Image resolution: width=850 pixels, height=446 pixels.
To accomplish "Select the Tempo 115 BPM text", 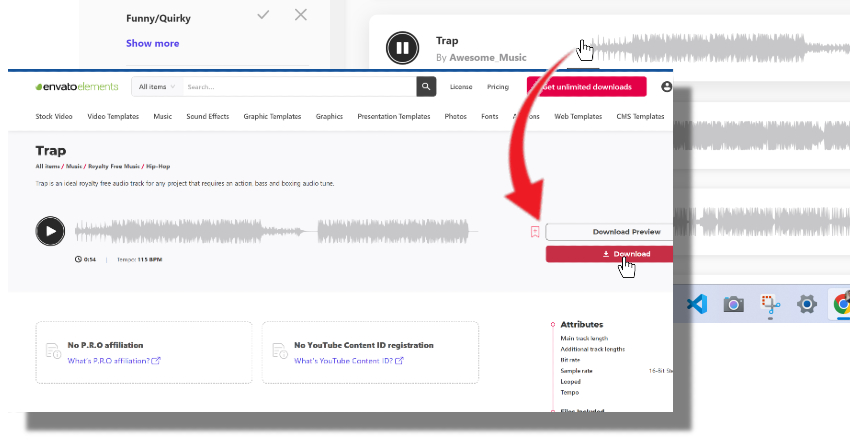I will (140, 260).
